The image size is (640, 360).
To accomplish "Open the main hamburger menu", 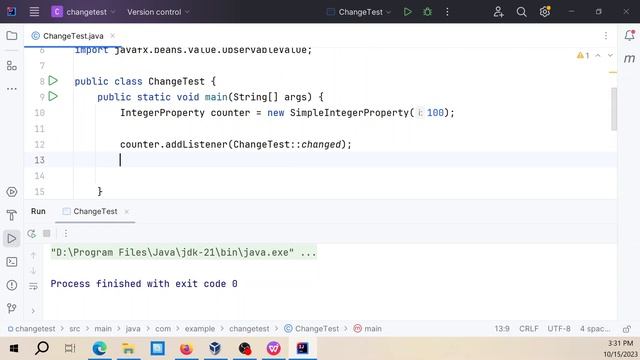I will 34,12.
